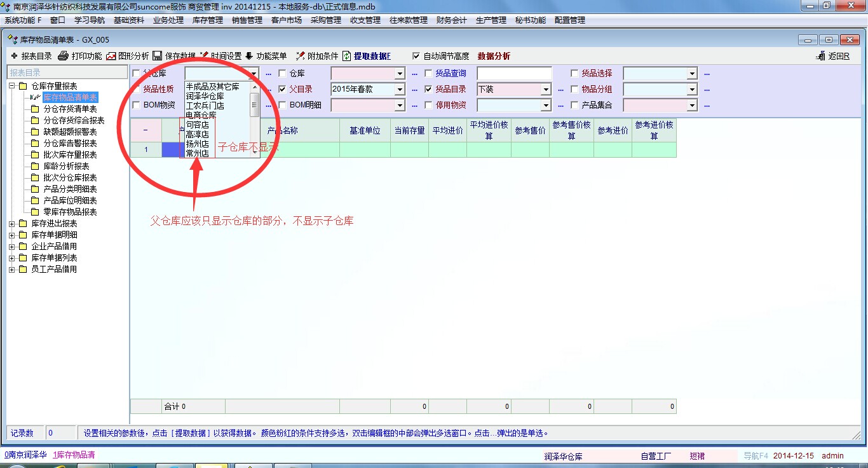Open the 财务会计 menu
Viewport: 868px width, 468px height.
451,20
